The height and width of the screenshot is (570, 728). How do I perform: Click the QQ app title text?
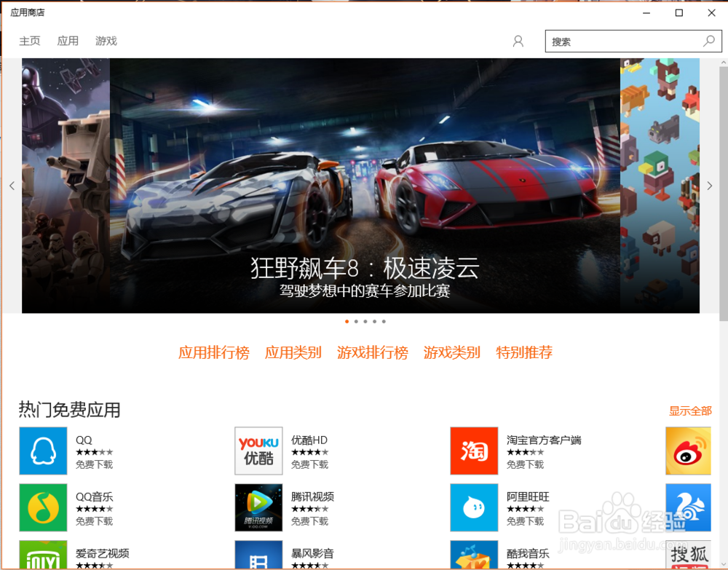84,440
